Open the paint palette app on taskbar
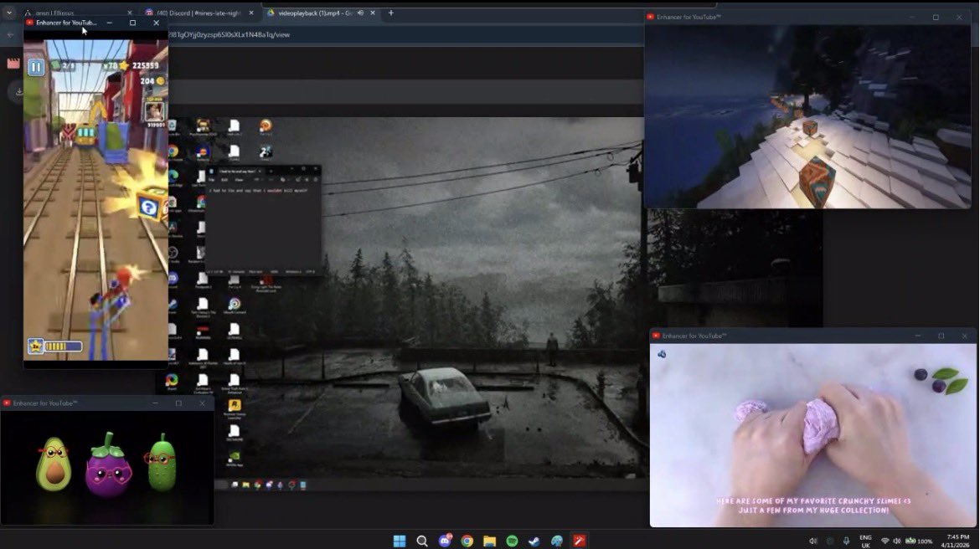 (x=557, y=541)
